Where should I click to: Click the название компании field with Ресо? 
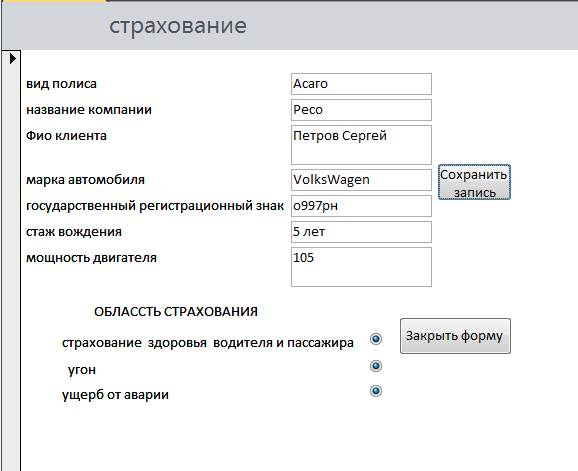361,110
